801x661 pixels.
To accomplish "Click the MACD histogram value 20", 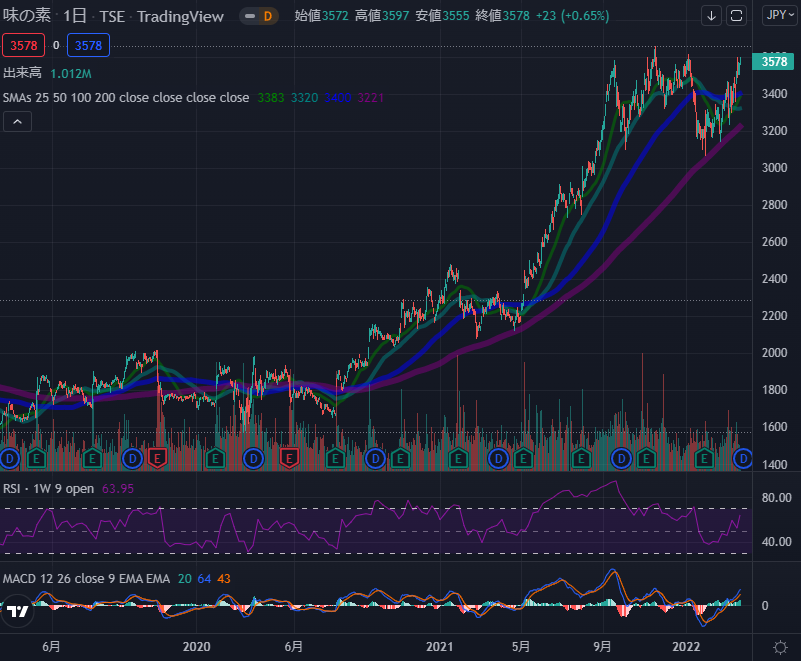I will [x=184, y=579].
